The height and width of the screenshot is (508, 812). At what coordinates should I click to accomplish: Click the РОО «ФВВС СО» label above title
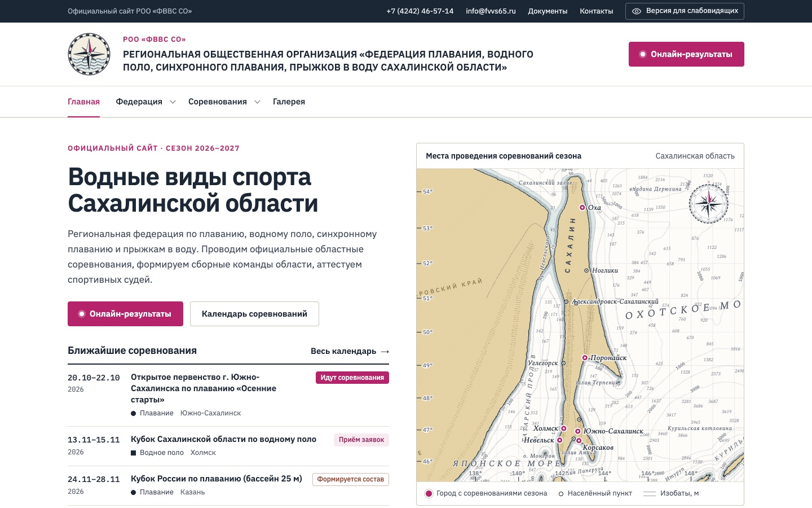click(x=155, y=40)
